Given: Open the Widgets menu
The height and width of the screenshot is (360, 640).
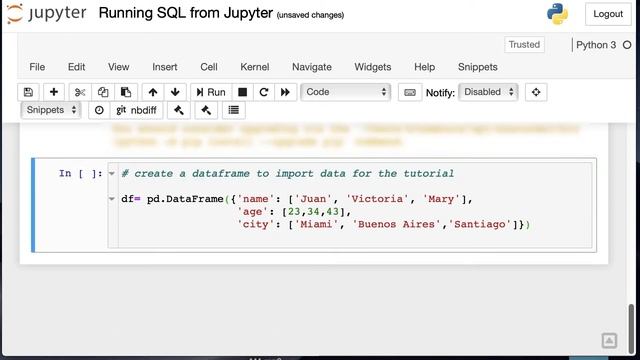Looking at the screenshot, I should [x=373, y=67].
